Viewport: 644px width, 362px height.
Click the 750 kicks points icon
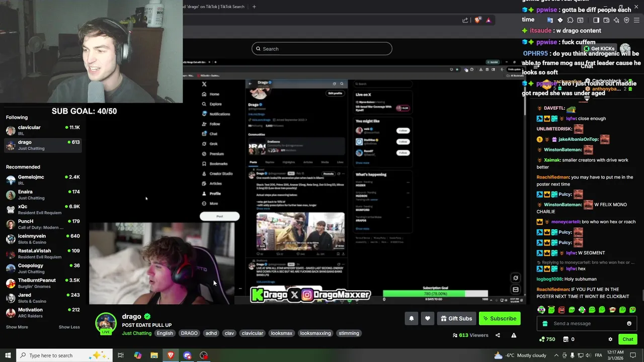click(542, 339)
